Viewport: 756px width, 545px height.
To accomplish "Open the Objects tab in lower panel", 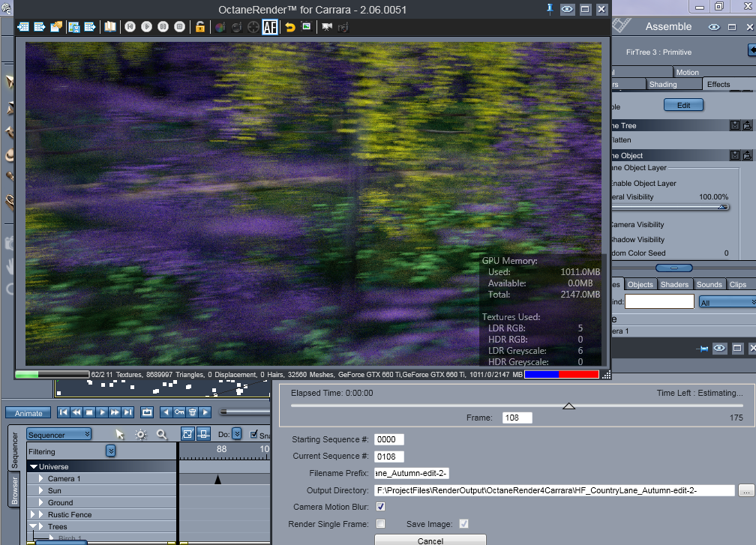I will pos(640,284).
